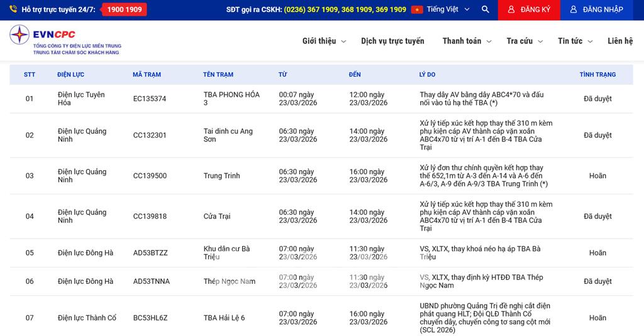Select the Trung Trinh station row
The width and height of the screenshot is (644, 336).
point(221,176)
